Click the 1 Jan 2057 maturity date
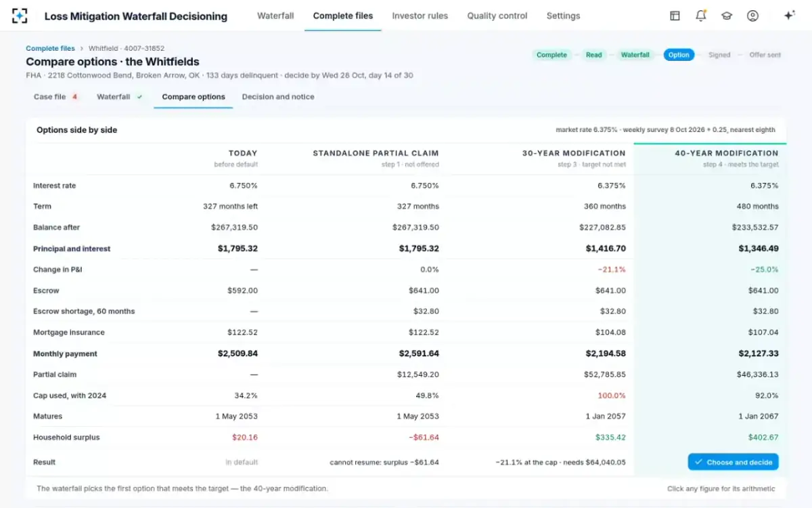Image resolution: width=812 pixels, height=508 pixels. click(607, 417)
